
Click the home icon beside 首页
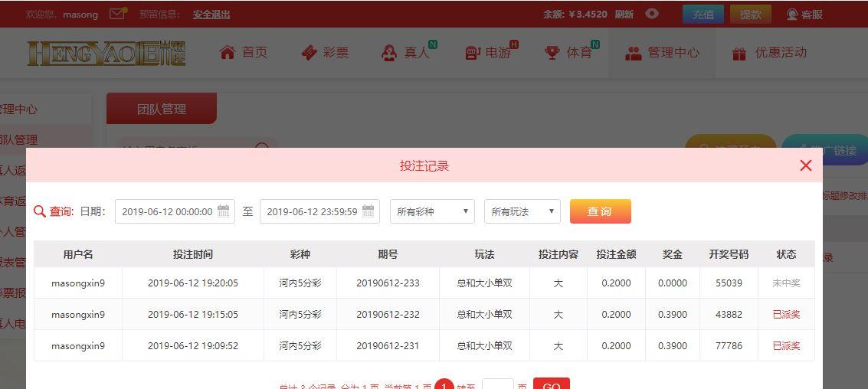(227, 52)
